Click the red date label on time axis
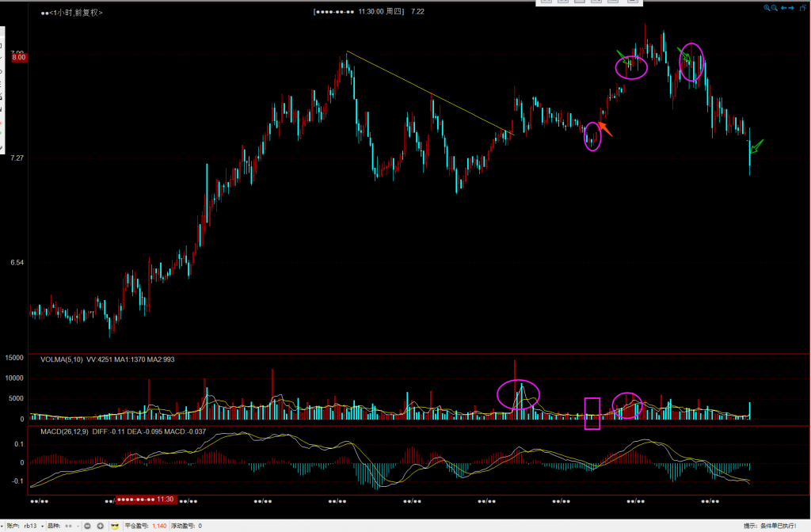811x532 pixels. point(147,500)
